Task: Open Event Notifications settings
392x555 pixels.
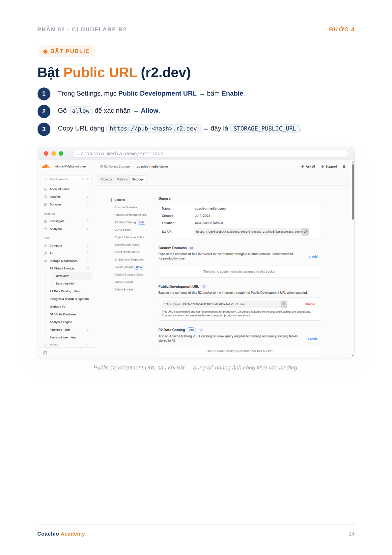Action: point(127,252)
